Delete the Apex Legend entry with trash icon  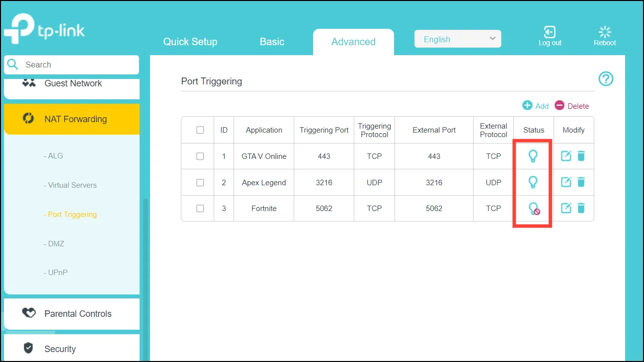point(581,182)
